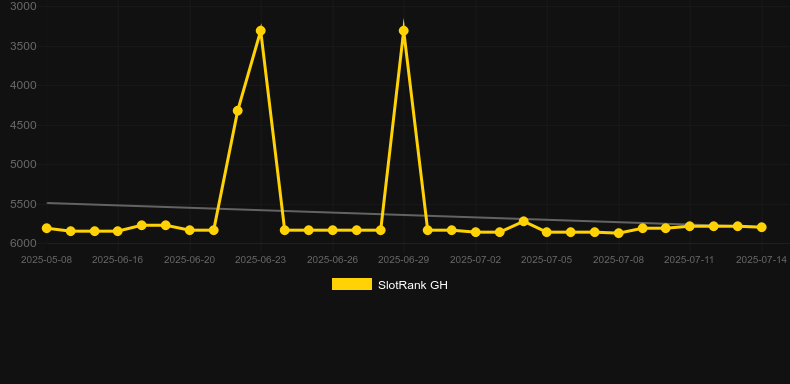The image size is (790, 384).
Task: Select the data point above 2025-06-20
Action: 189,230
